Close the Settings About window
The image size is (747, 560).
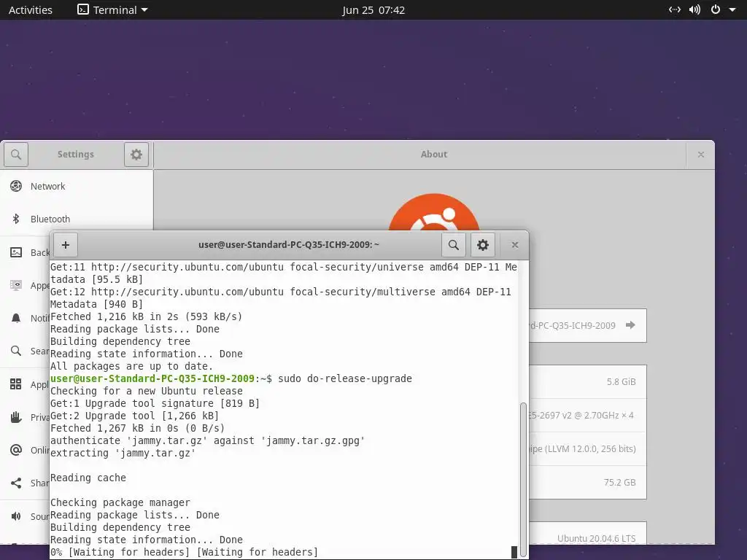[701, 155]
